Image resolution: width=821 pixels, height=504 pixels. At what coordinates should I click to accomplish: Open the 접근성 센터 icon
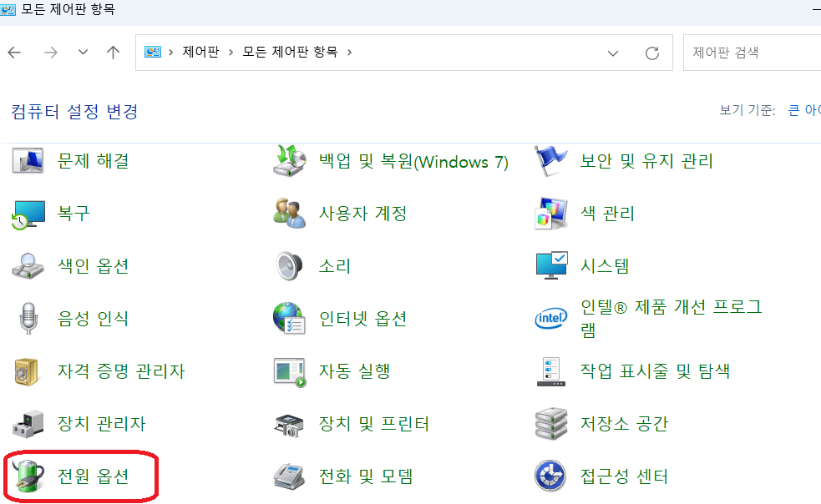tap(550, 476)
